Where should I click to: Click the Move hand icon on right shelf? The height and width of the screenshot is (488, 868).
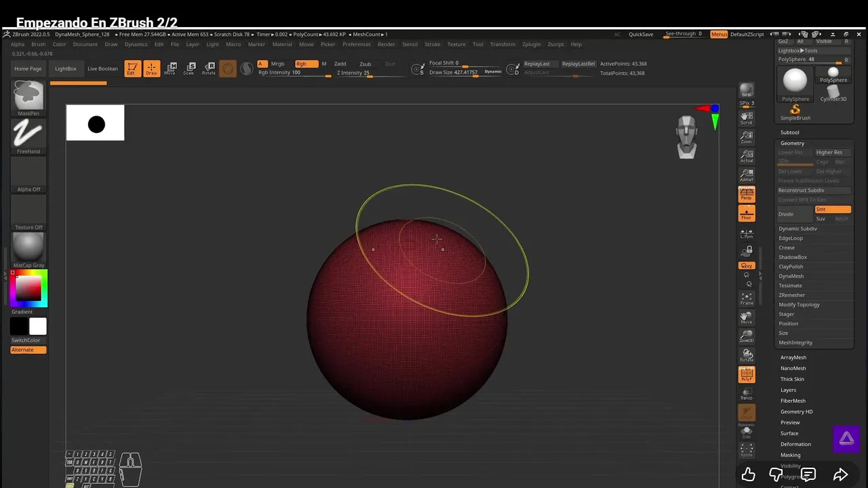[747, 317]
